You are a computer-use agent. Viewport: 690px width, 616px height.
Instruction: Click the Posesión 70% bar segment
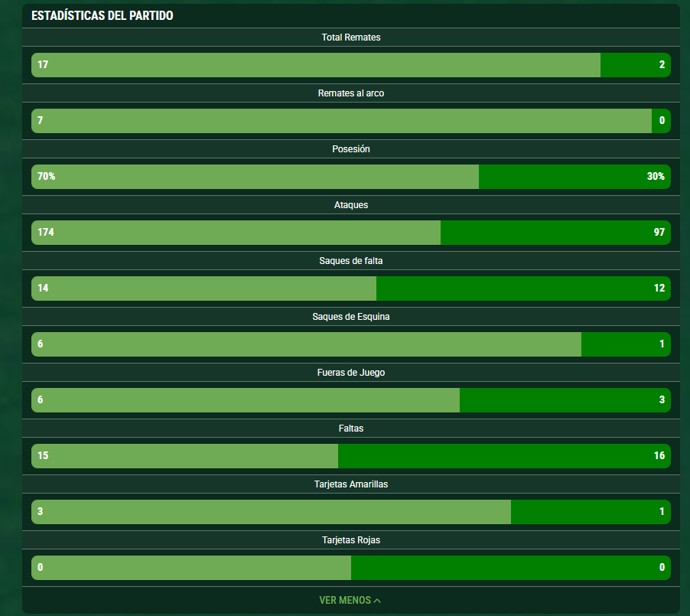[255, 177]
